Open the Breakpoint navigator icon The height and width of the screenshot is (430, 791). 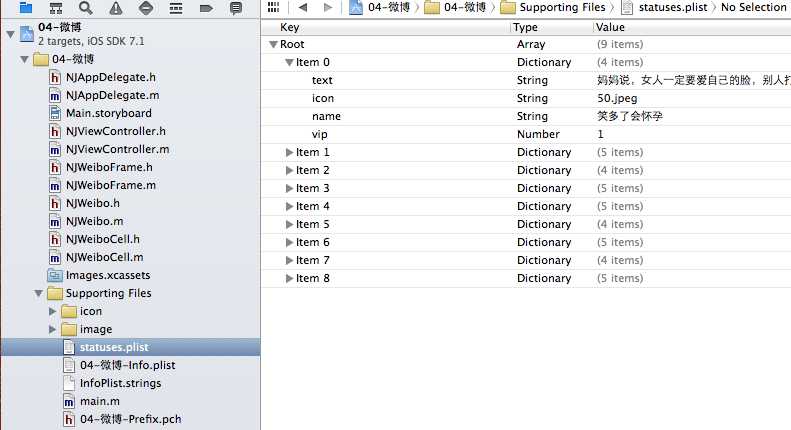click(206, 8)
